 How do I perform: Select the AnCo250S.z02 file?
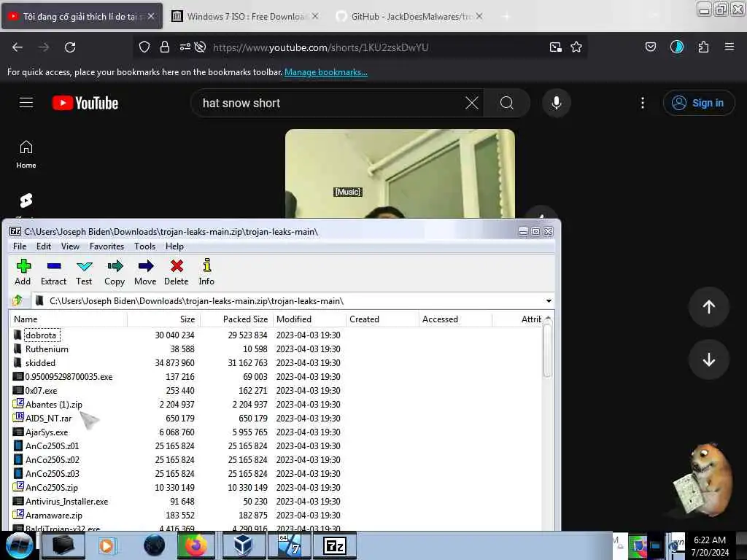(x=53, y=459)
